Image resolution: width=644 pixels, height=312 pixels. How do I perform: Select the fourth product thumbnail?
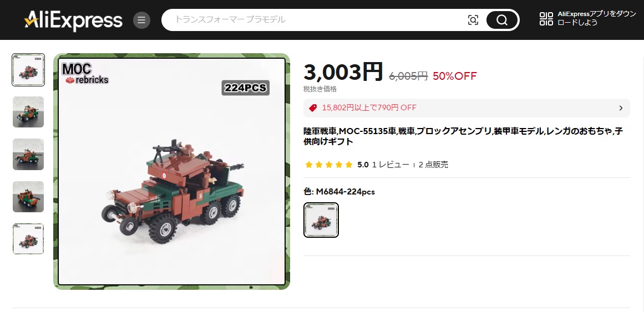pos(28,197)
